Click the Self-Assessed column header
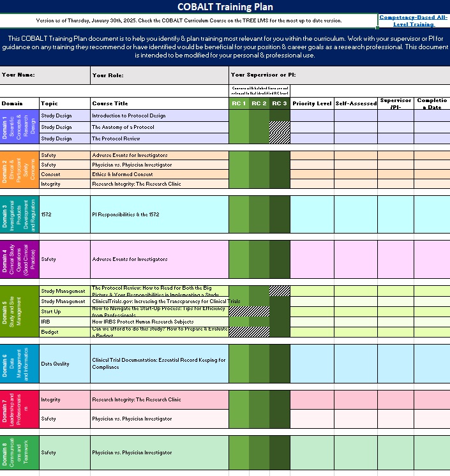The height and width of the screenshot is (476, 450). click(x=356, y=103)
